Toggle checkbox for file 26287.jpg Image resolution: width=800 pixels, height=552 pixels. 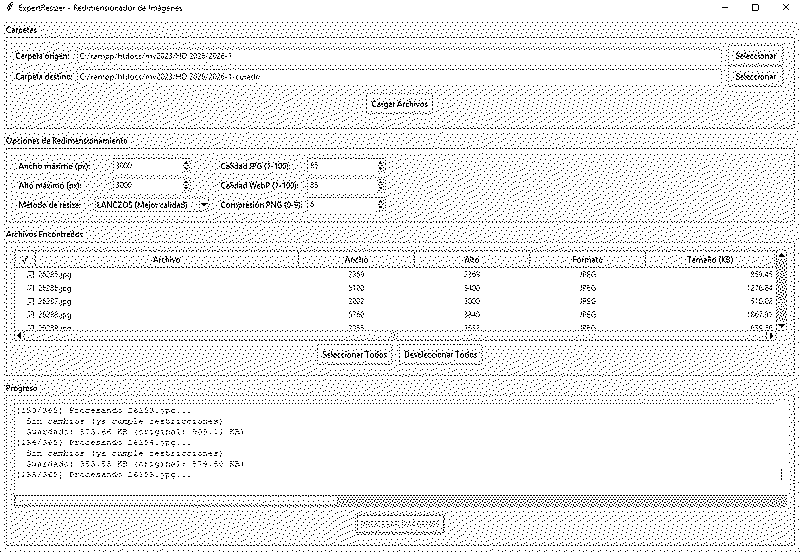pyautogui.click(x=31, y=301)
